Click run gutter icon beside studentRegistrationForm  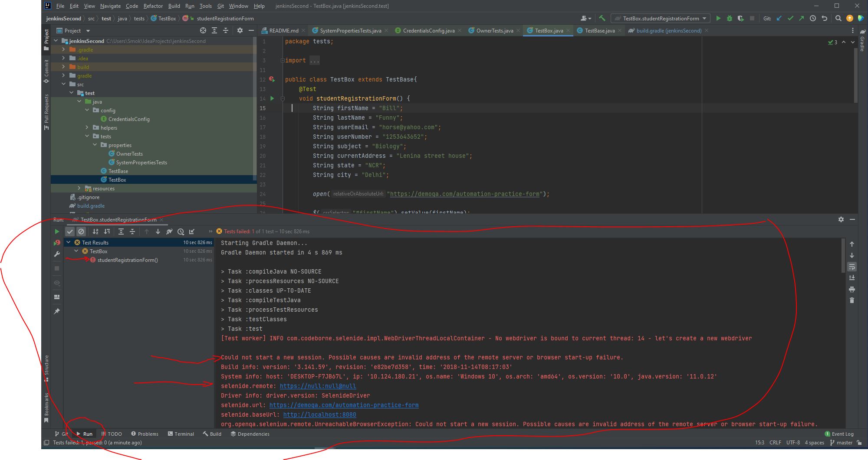272,98
